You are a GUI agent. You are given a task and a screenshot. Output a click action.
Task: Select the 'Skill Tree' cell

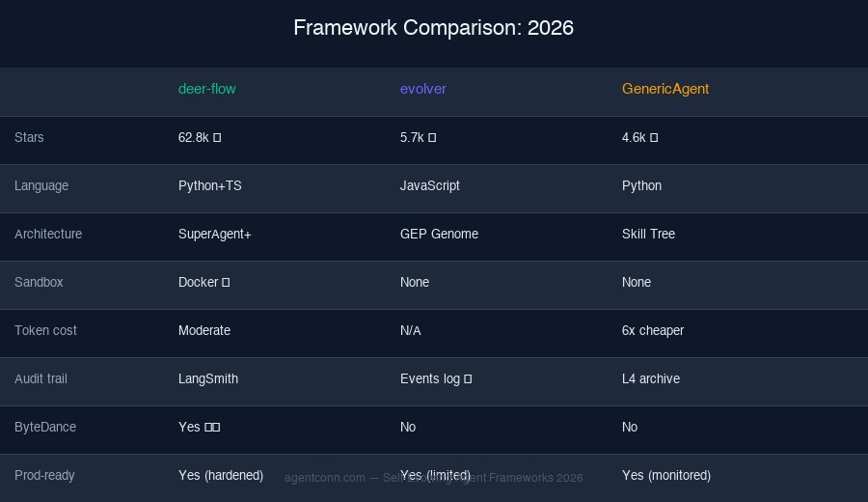[x=648, y=234]
